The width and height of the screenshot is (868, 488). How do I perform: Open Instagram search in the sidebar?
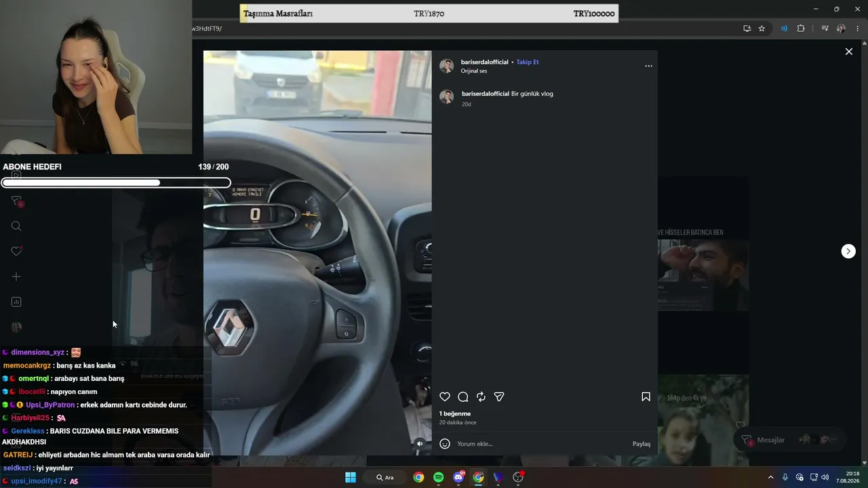pyautogui.click(x=16, y=226)
